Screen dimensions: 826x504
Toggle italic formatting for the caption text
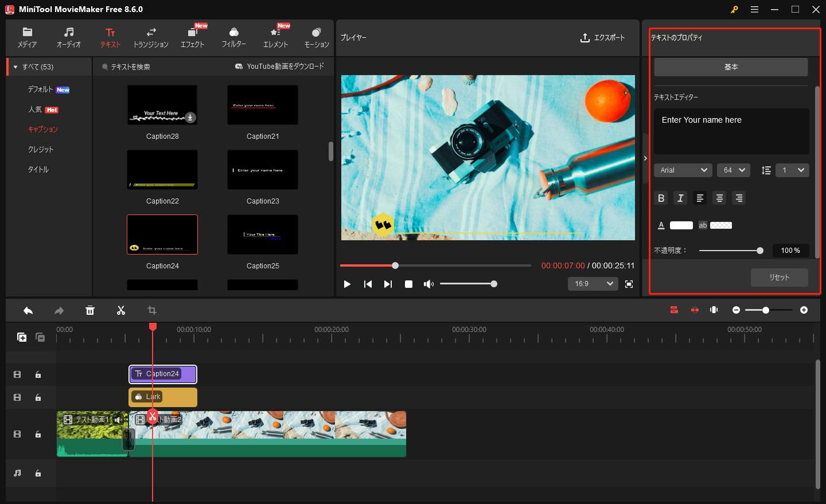[x=680, y=198]
